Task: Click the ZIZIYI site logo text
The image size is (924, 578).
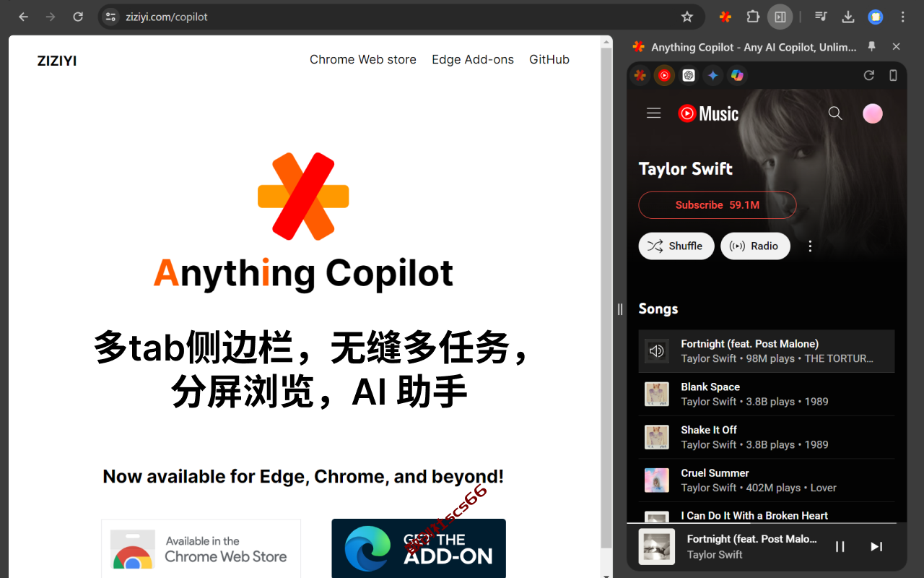Action: [57, 61]
